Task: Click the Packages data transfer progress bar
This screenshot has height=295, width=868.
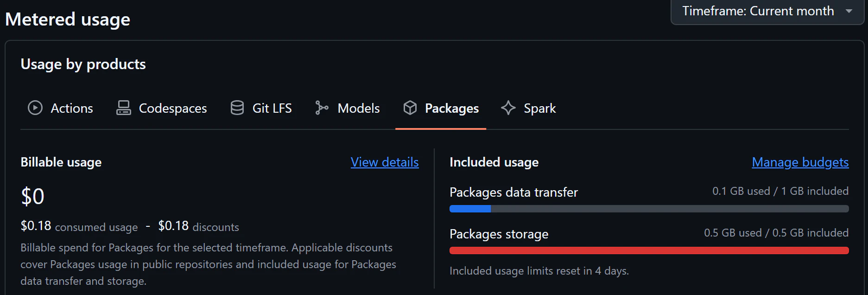Action: pos(649,209)
